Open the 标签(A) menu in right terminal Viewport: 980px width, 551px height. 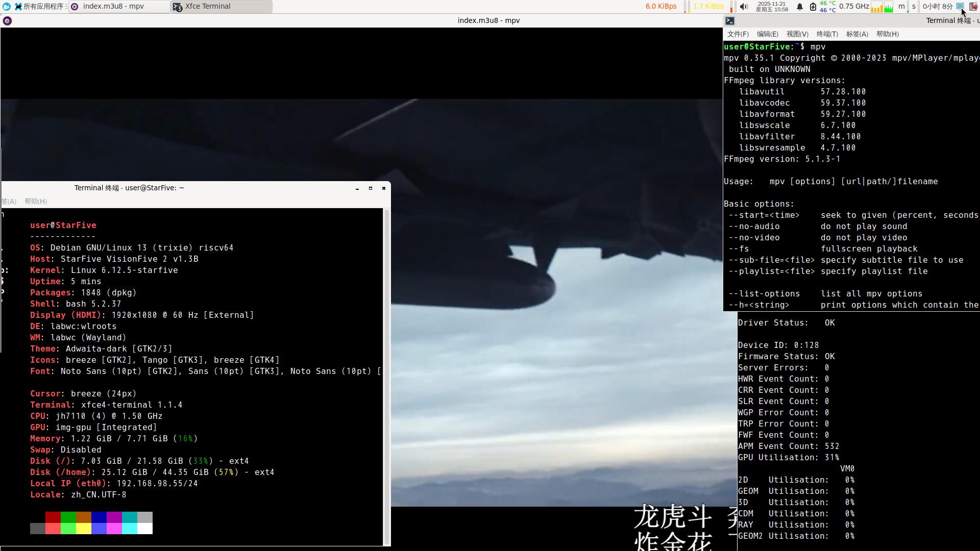(x=856, y=34)
